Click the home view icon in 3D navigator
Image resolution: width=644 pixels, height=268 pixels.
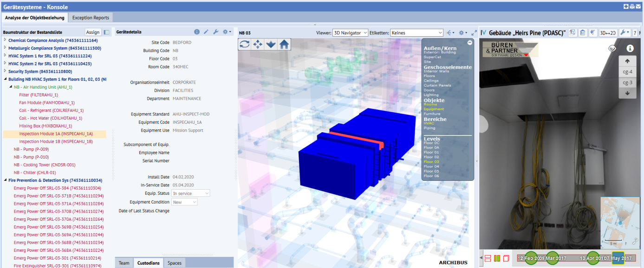(284, 44)
